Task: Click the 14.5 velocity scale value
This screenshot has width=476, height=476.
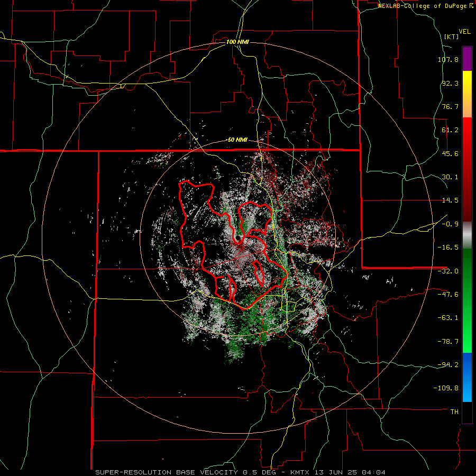Action: (450, 200)
